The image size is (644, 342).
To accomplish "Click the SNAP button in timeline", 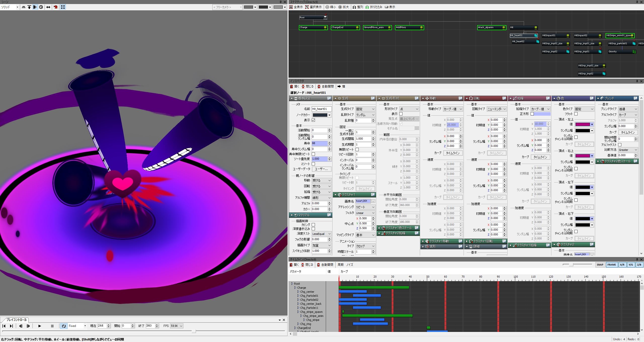I will (600, 265).
